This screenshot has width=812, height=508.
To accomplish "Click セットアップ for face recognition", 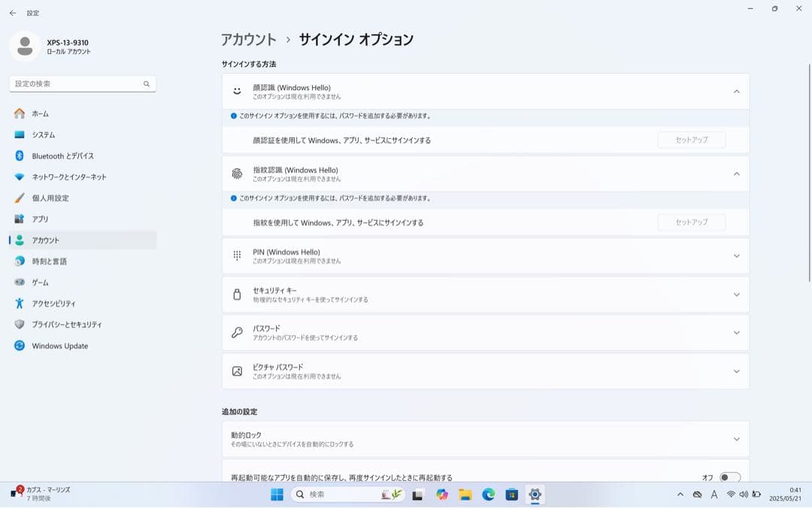I will pos(691,139).
